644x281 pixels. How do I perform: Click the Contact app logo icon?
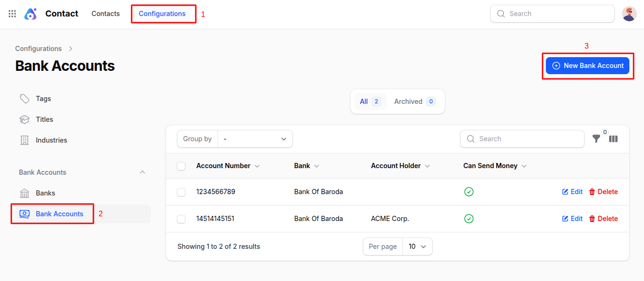pos(30,14)
